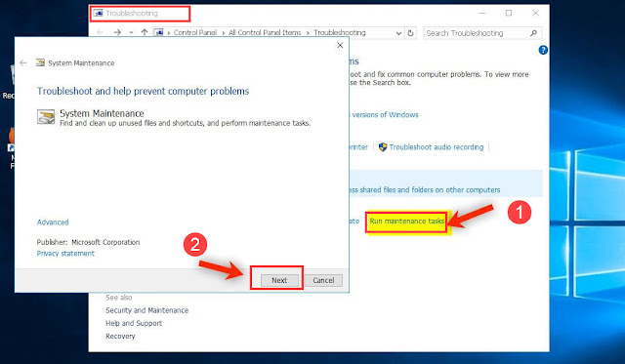625x364 pixels.
Task: Click Next in System Maintenance dialog
Action: coord(279,280)
